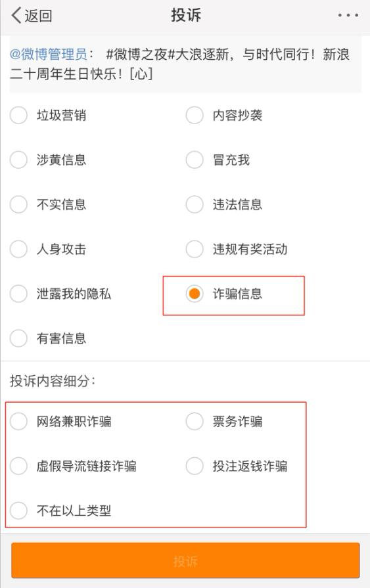Click the selected 诈骗信息 radio button

[195, 294]
